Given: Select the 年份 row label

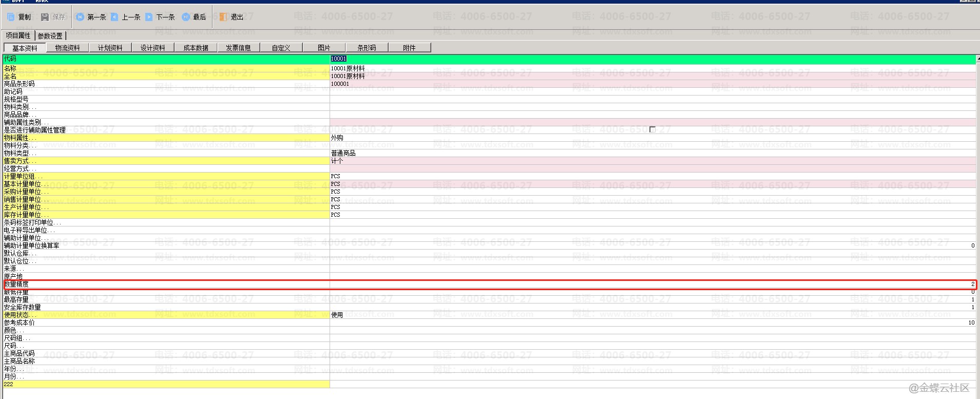Looking at the screenshot, I should click(14, 369).
